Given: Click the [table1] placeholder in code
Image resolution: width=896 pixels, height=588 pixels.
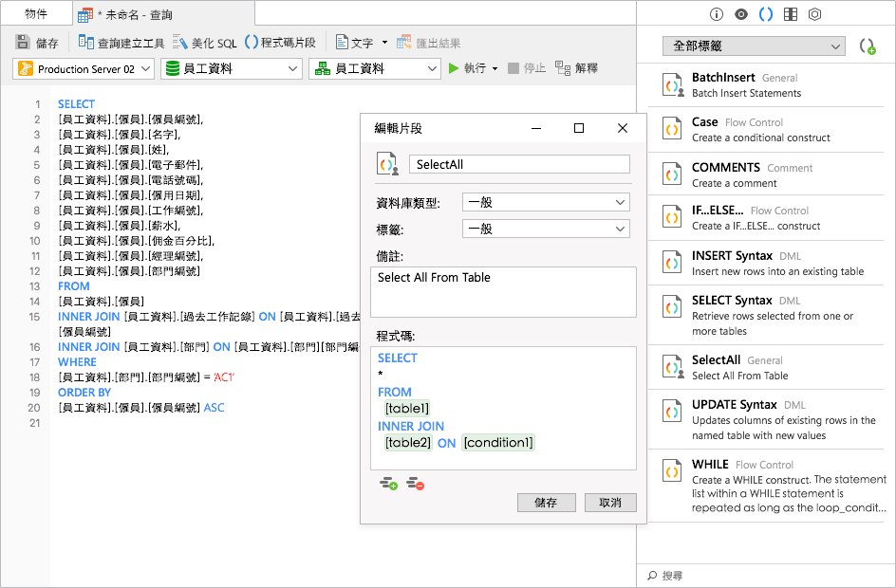Looking at the screenshot, I should tap(407, 409).
